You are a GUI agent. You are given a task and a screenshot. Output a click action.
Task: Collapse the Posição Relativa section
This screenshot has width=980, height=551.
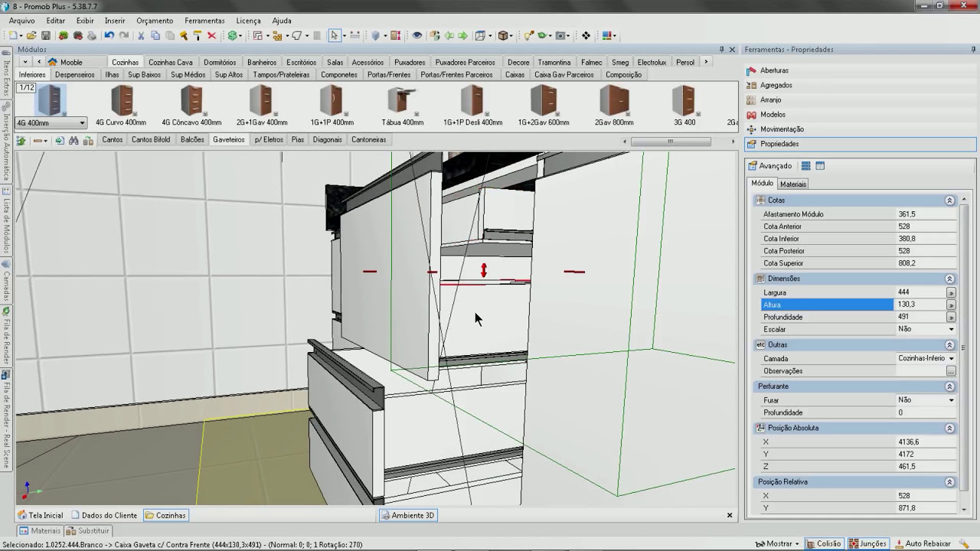tap(949, 482)
